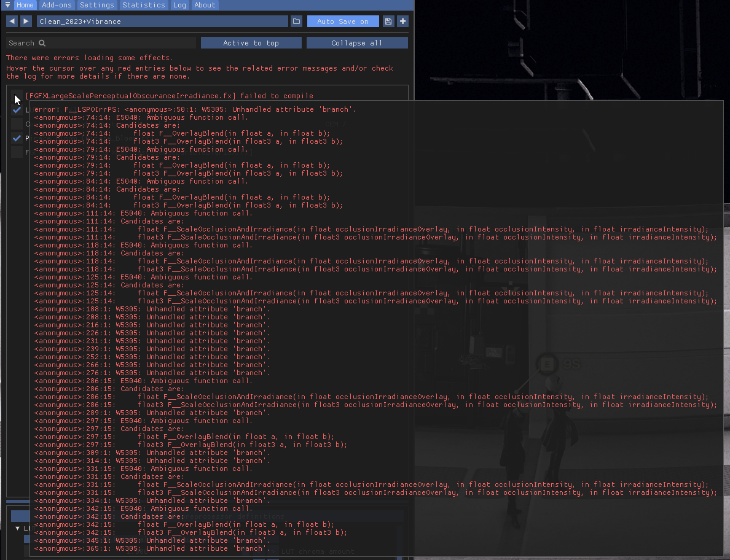Select the next preset arrow

(26, 21)
